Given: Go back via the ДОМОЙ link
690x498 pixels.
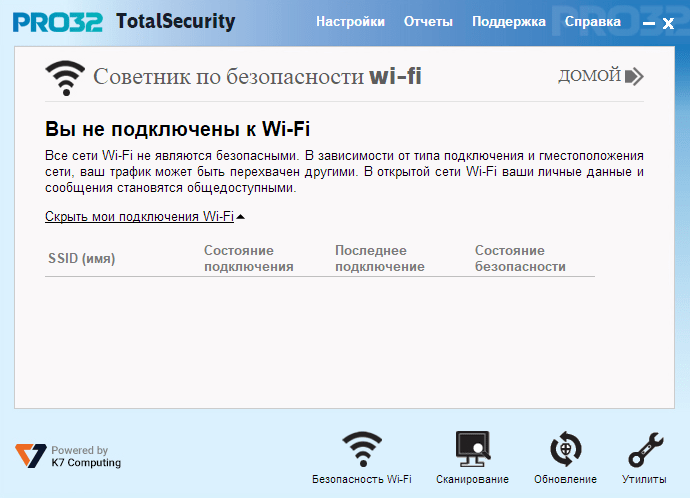Looking at the screenshot, I should 589,76.
